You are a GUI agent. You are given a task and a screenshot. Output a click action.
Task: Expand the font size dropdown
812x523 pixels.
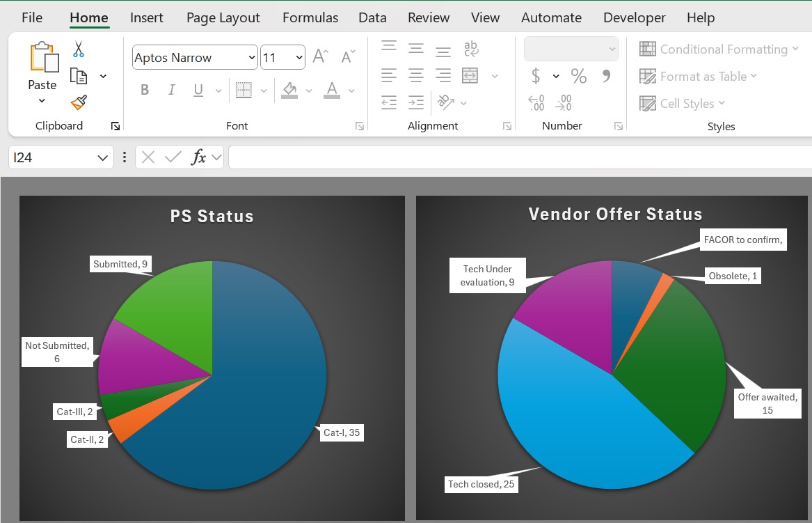pos(299,58)
